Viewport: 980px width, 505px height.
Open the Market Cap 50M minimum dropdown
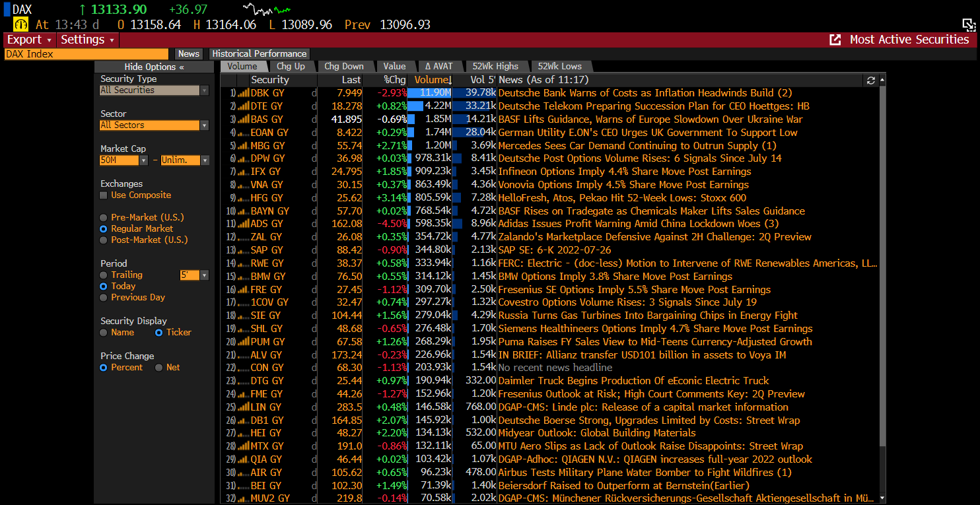[124, 160]
